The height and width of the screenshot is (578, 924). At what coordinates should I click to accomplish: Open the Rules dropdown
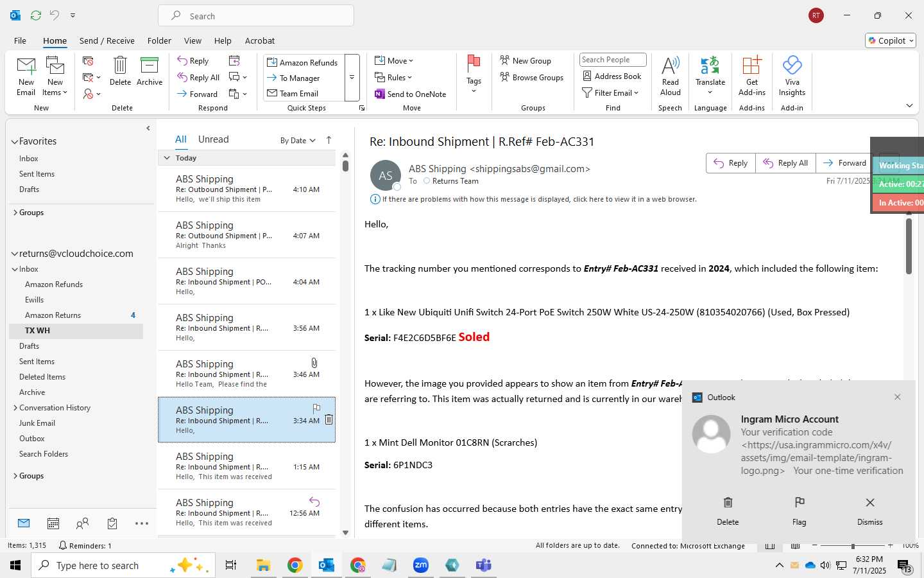[393, 78]
